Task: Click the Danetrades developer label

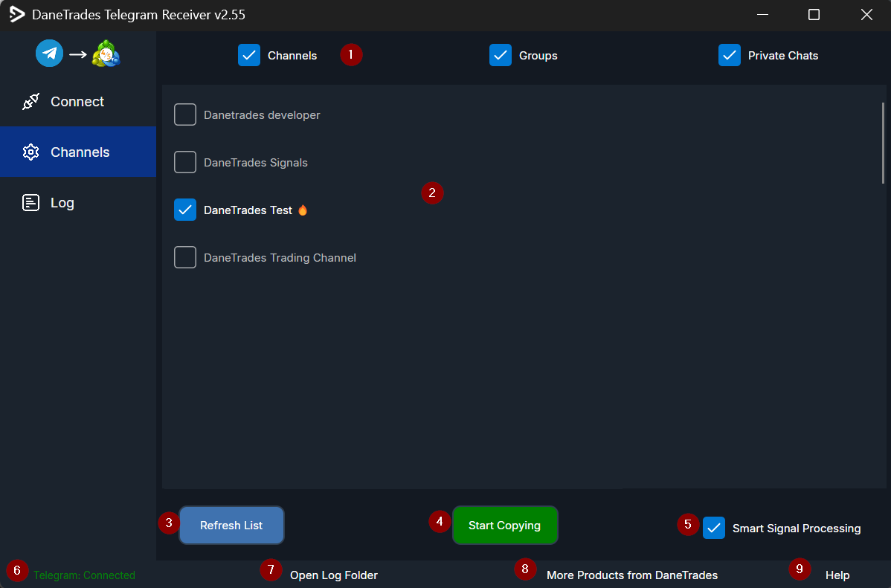Action: click(262, 115)
